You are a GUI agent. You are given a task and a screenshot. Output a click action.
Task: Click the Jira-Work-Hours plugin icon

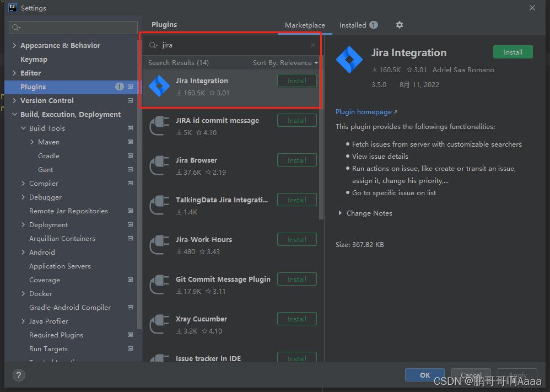click(x=159, y=245)
